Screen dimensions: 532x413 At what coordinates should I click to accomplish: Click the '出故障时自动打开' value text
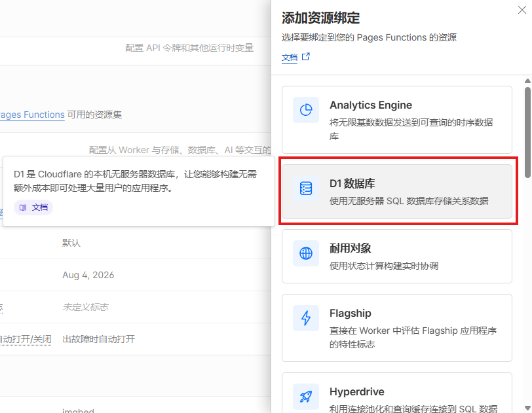point(99,339)
